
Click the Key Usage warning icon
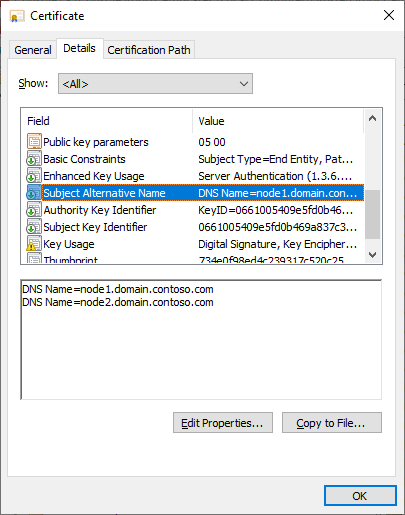tap(34, 244)
